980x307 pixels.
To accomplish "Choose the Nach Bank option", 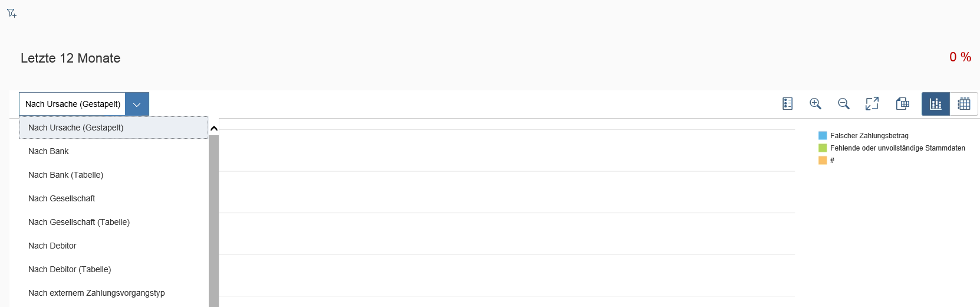I will pos(48,151).
